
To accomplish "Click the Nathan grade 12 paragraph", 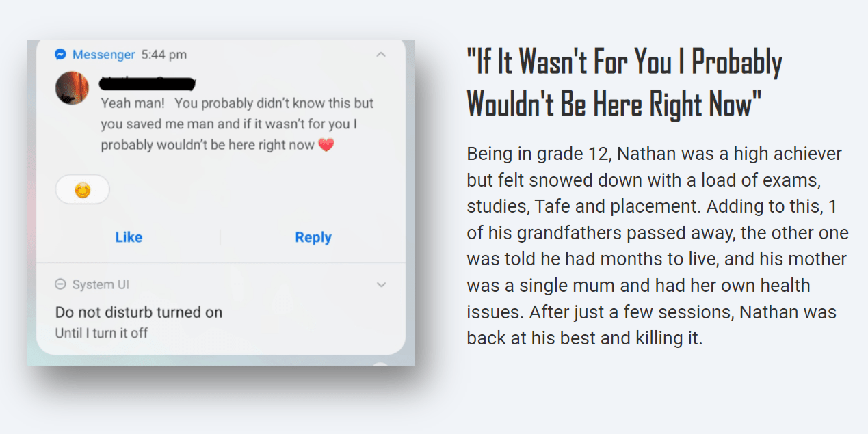I will point(657,245).
